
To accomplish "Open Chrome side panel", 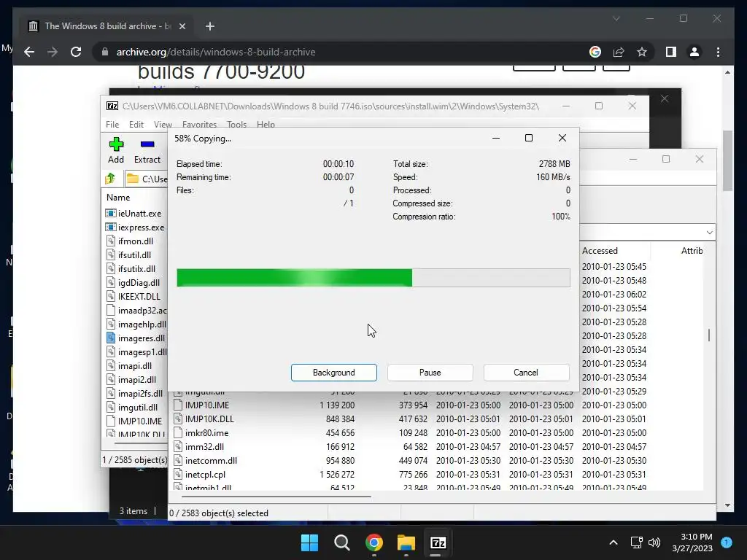I will click(x=671, y=52).
